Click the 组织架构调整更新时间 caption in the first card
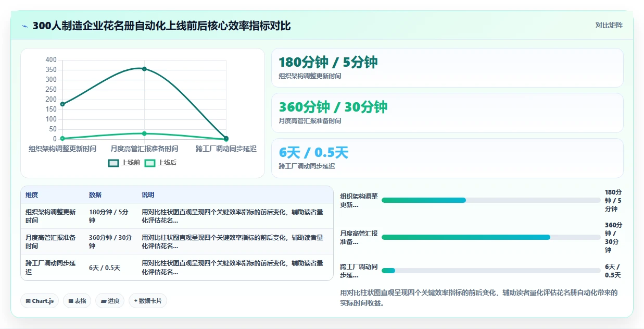 (x=310, y=76)
